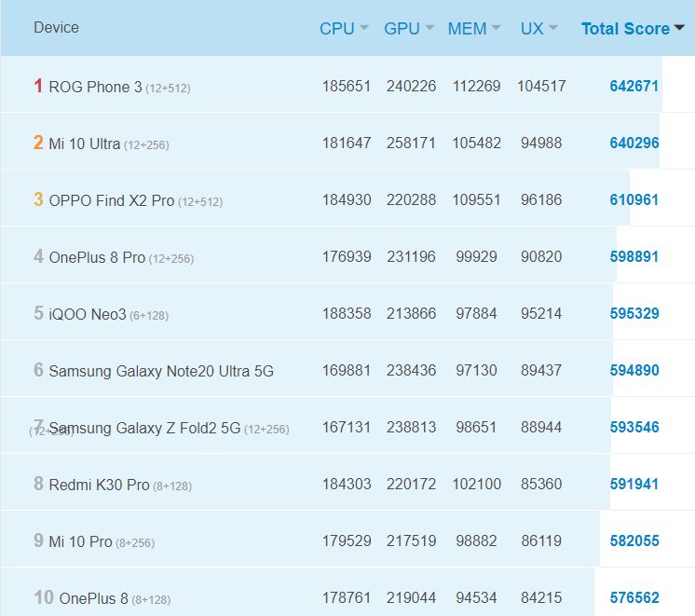Click MEM score 97130

(476, 370)
